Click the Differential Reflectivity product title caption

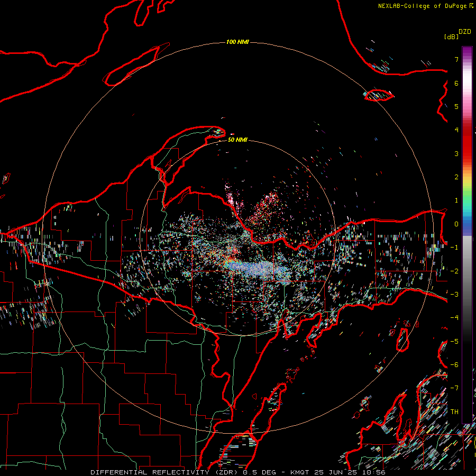(x=237, y=472)
